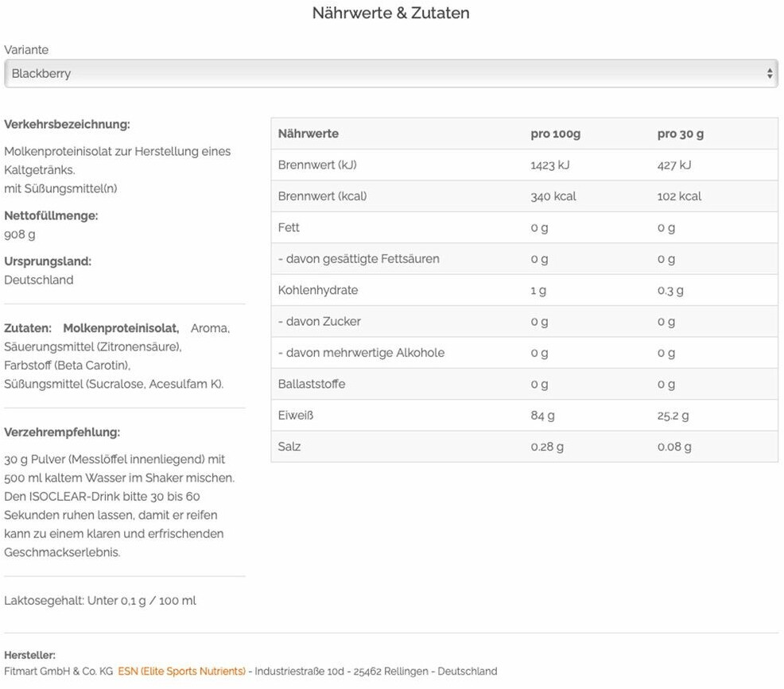Viewport: 784px width, 689px height.
Task: Click the Ursprungsland heading
Action: (48, 261)
